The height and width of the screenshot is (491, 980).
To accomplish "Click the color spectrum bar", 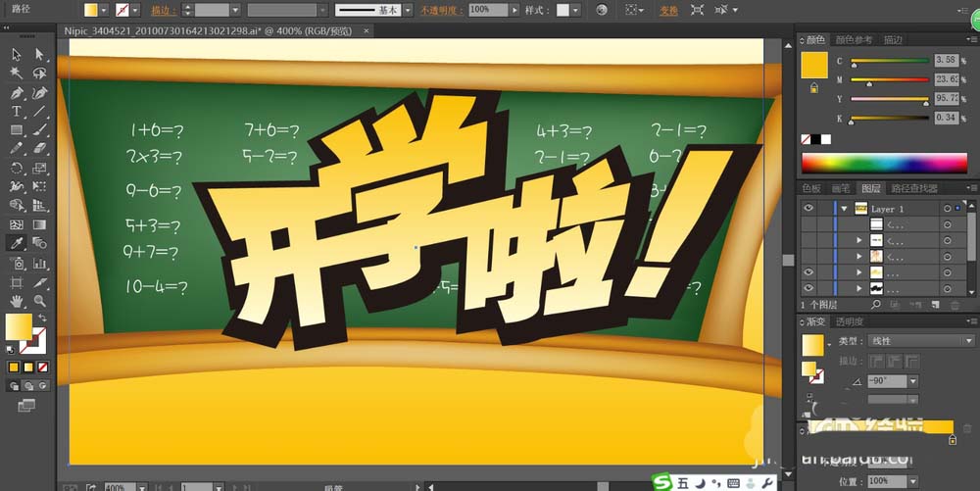I will tap(884, 163).
